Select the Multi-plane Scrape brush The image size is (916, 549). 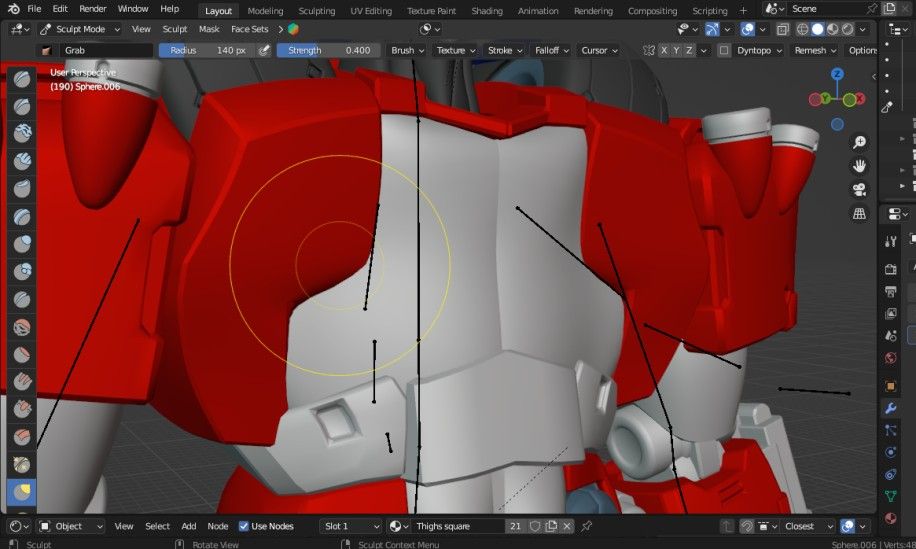22,436
